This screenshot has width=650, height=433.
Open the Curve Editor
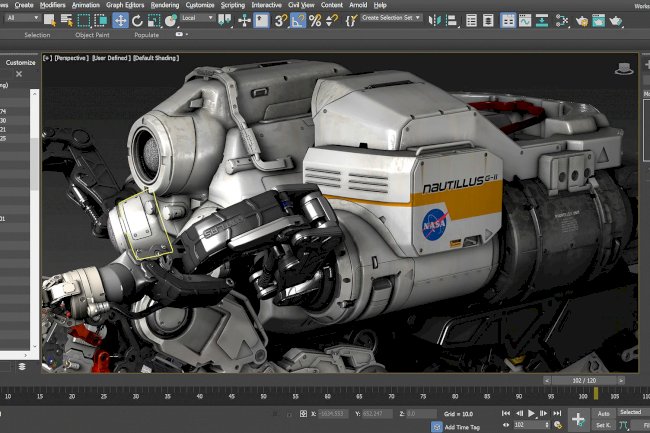pos(525,20)
